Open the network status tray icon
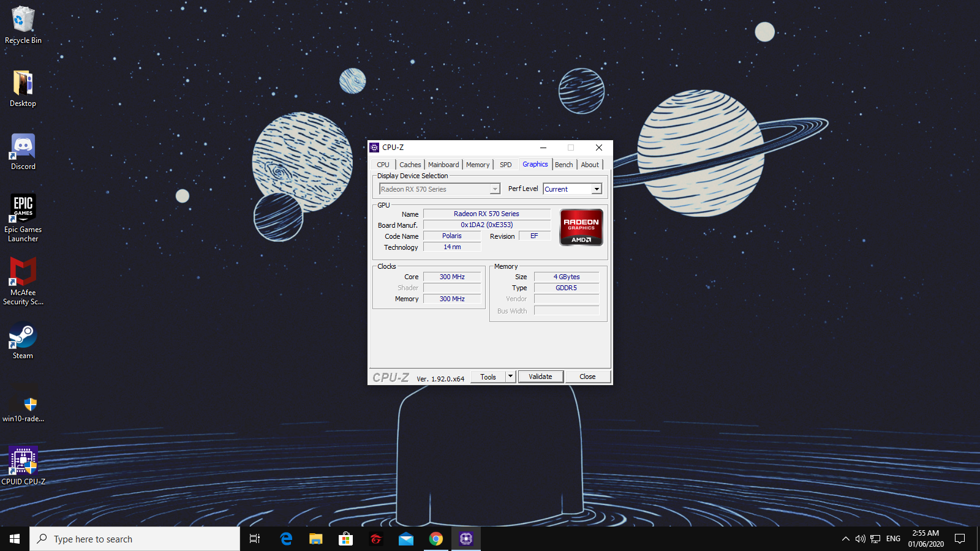 (x=875, y=539)
